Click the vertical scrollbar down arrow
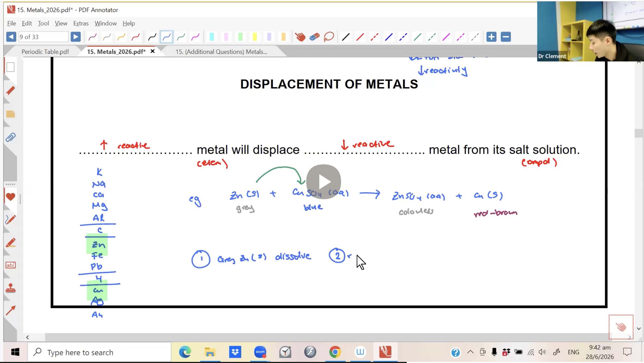The image size is (644, 363). click(x=639, y=329)
